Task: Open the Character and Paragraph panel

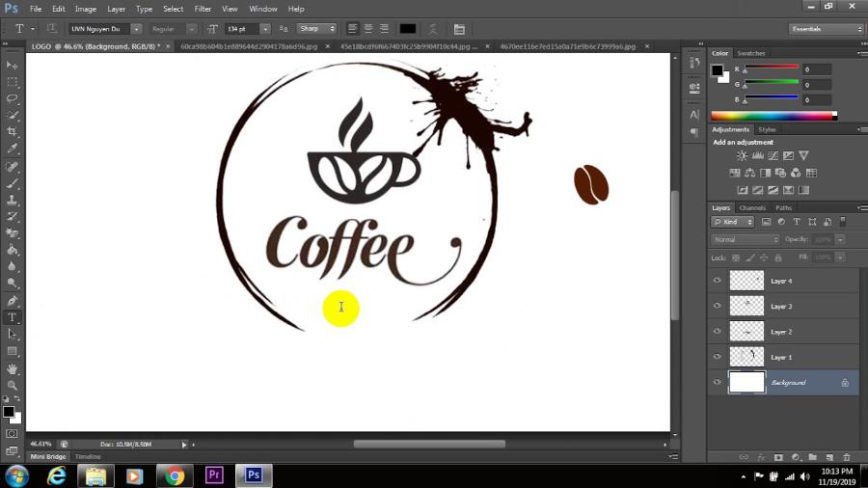Action: [x=459, y=29]
